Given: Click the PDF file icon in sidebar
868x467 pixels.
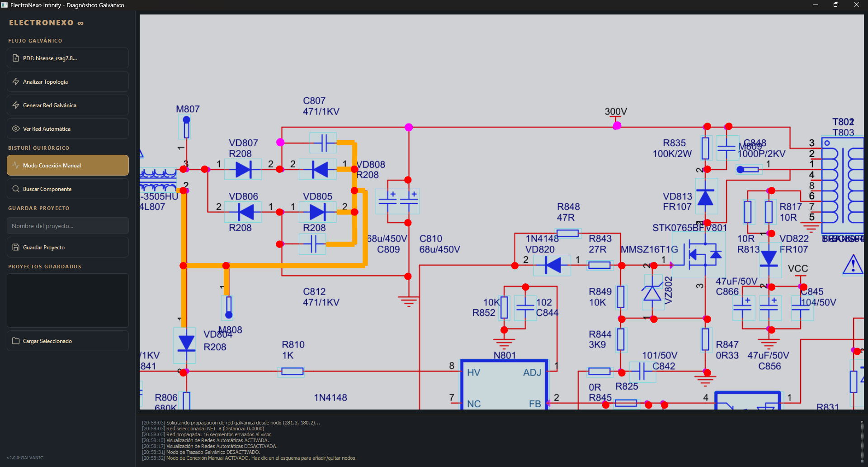Looking at the screenshot, I should pyautogui.click(x=16, y=58).
